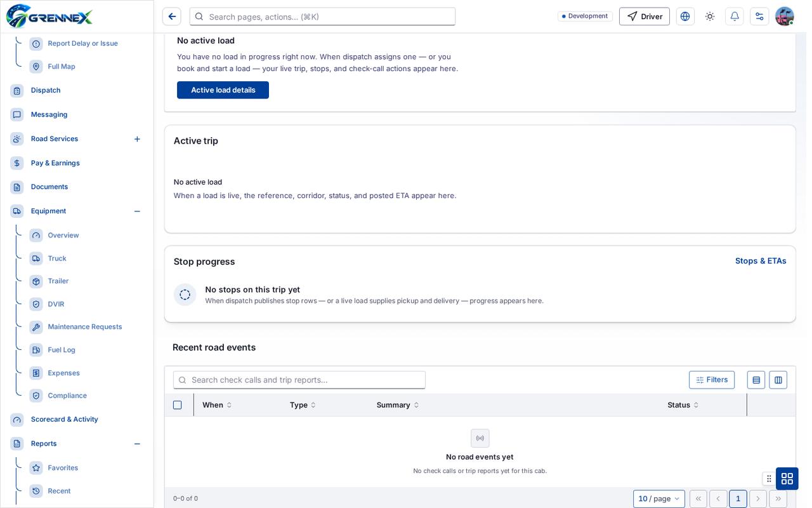This screenshot has width=812, height=508.
Task: Open the column chooser icon
Action: 778,380
